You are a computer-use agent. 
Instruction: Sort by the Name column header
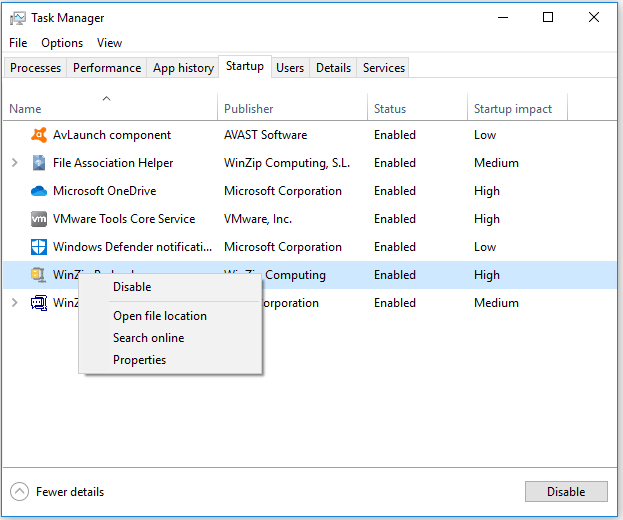coord(110,106)
